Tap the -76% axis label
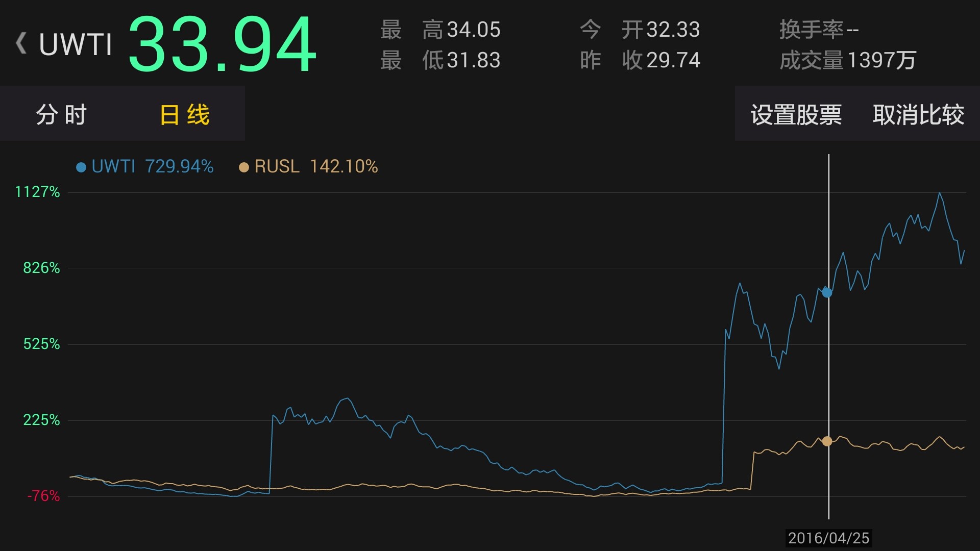This screenshot has width=980, height=551. pos(43,496)
